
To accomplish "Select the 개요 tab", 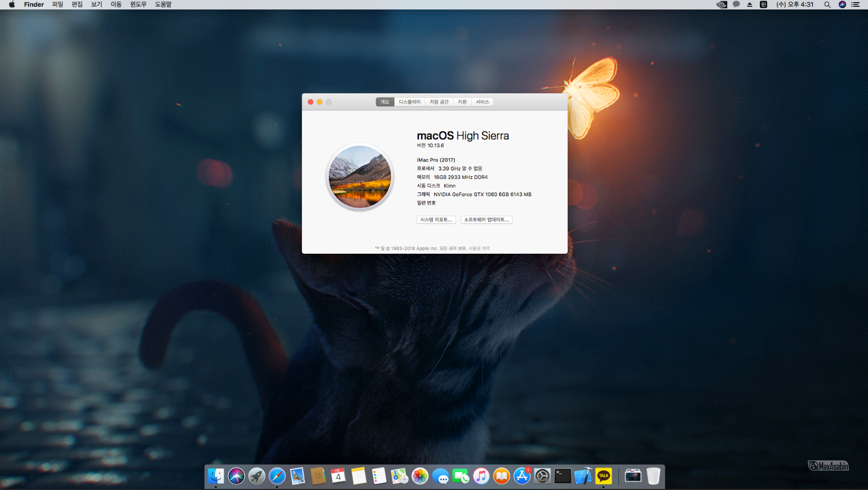I will (385, 102).
